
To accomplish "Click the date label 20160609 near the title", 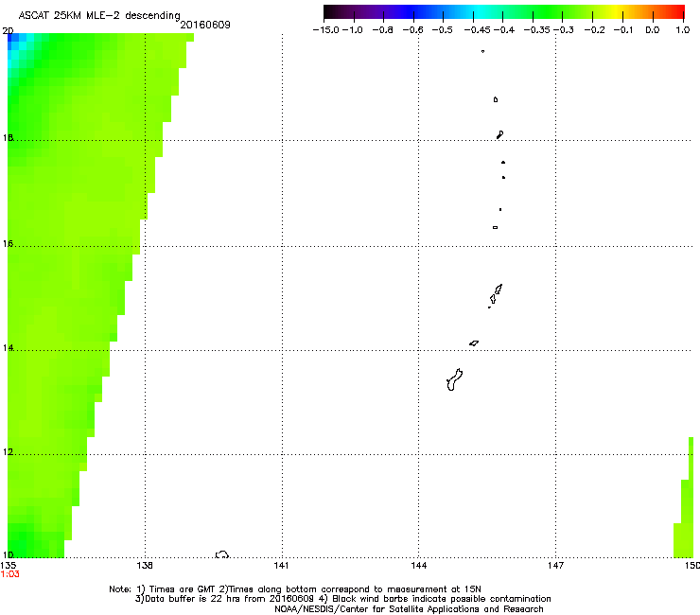I will pyautogui.click(x=205, y=25).
